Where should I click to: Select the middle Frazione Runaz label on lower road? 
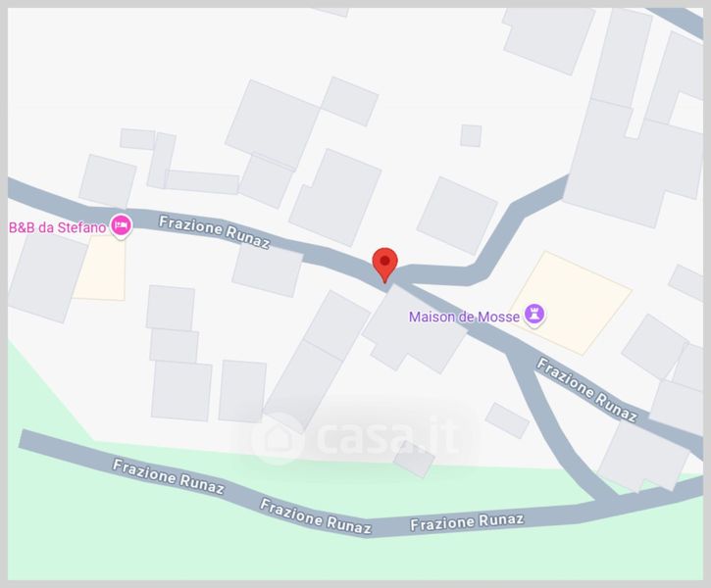pyautogui.click(x=316, y=516)
